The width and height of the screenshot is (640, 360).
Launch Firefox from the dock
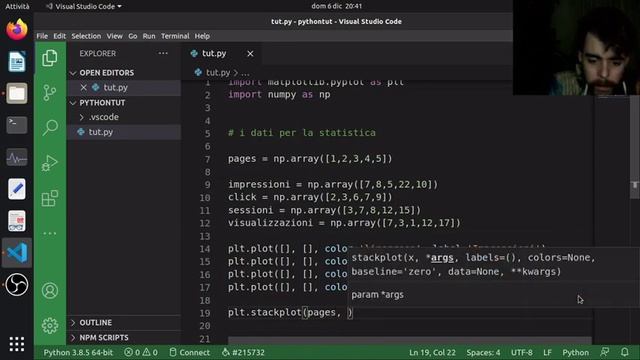[x=17, y=30]
